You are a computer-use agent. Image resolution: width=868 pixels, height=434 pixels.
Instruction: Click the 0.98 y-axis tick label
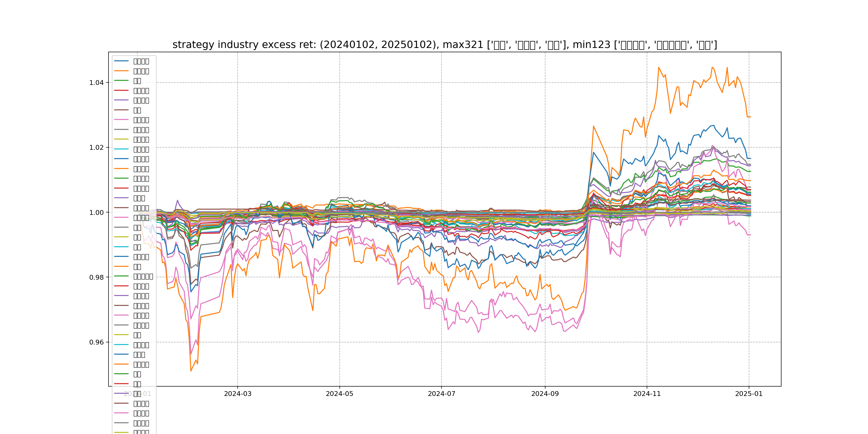(x=96, y=277)
